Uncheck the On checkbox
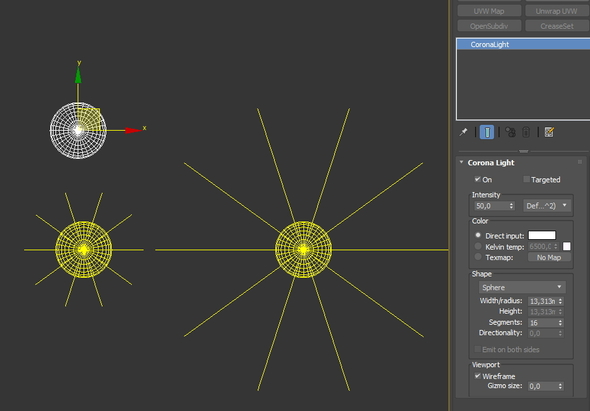Viewport: 590px width, 411px height. click(x=477, y=179)
